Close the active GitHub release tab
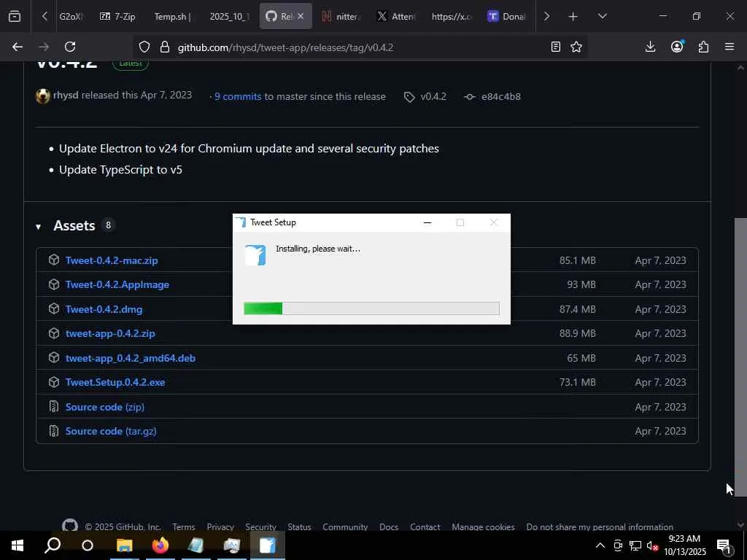 click(x=301, y=16)
